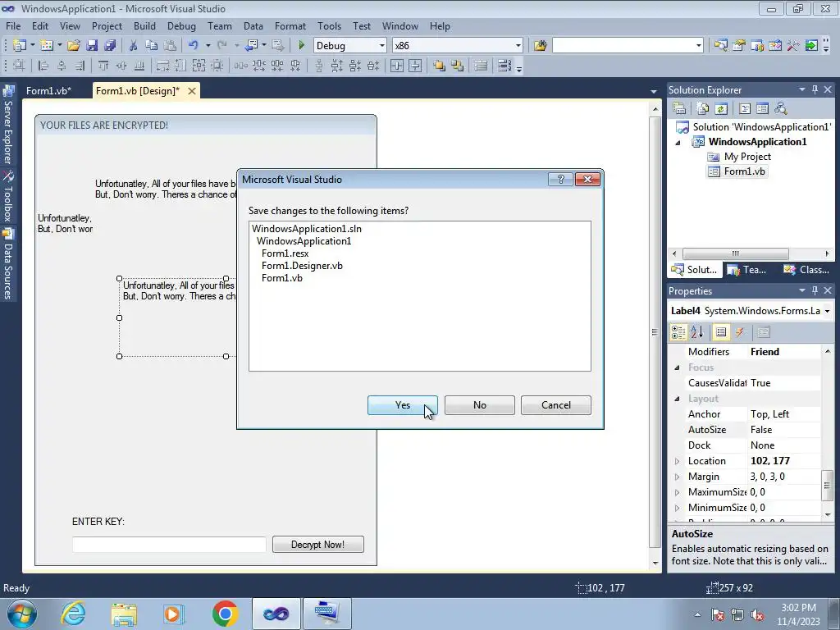Click the Windows Start button
Screen dimensions: 840x630
[21, 614]
